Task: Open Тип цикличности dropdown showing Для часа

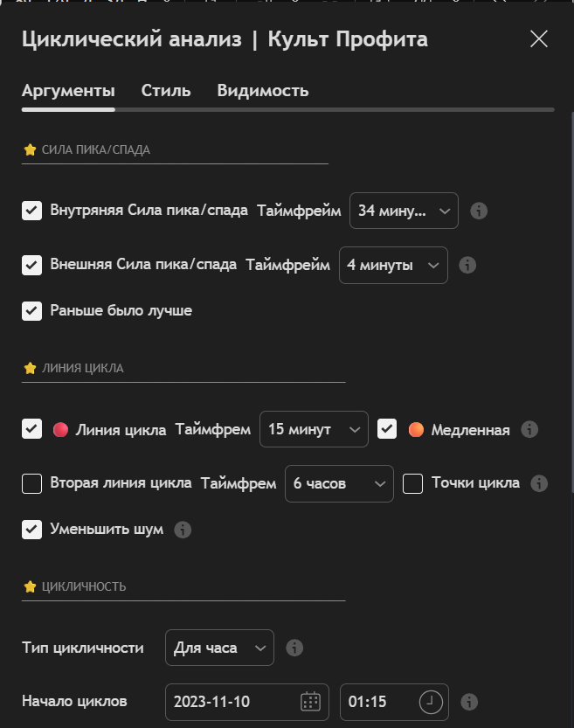Action: click(x=219, y=648)
